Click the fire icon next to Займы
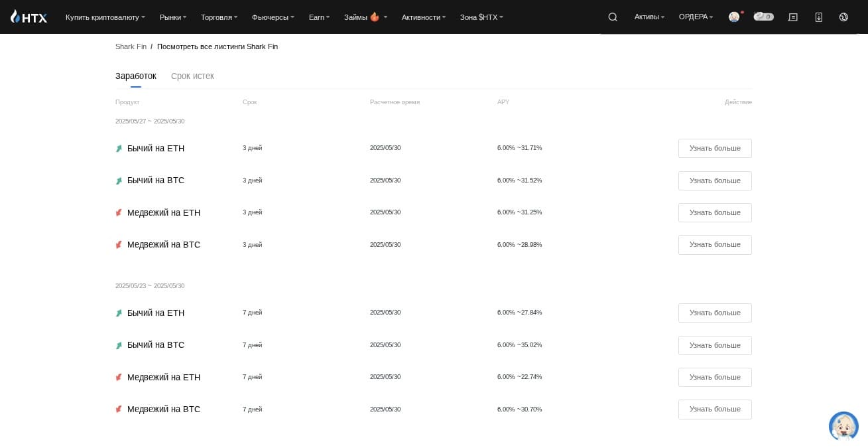This screenshot has height=448, width=868. (375, 17)
